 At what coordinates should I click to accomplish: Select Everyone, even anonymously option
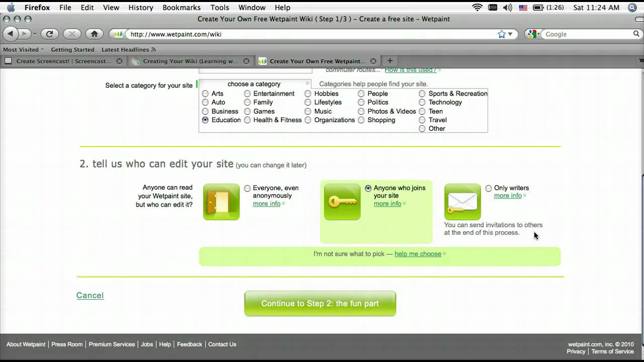[247, 189]
